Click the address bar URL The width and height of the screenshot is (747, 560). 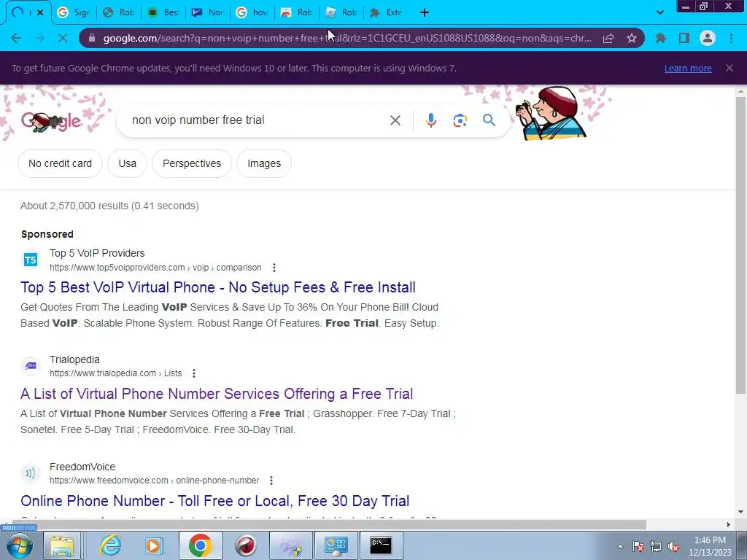(347, 38)
